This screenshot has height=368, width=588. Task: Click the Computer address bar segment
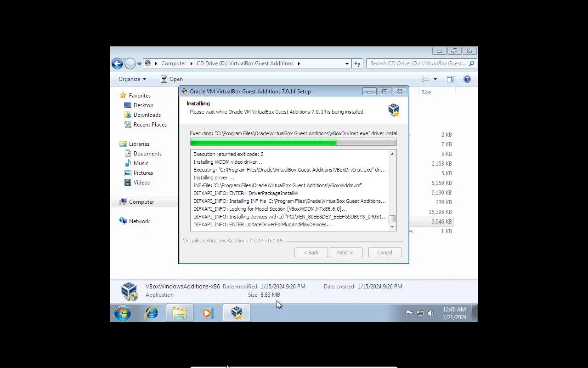tap(174, 63)
